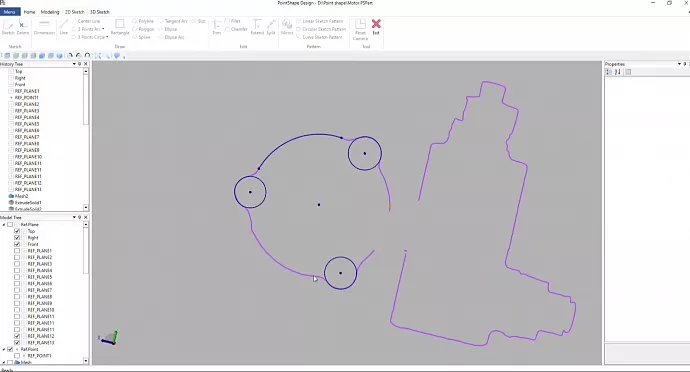Viewport: 690px width, 372px height.
Task: Close the History Tree panel
Action: [x=86, y=64]
